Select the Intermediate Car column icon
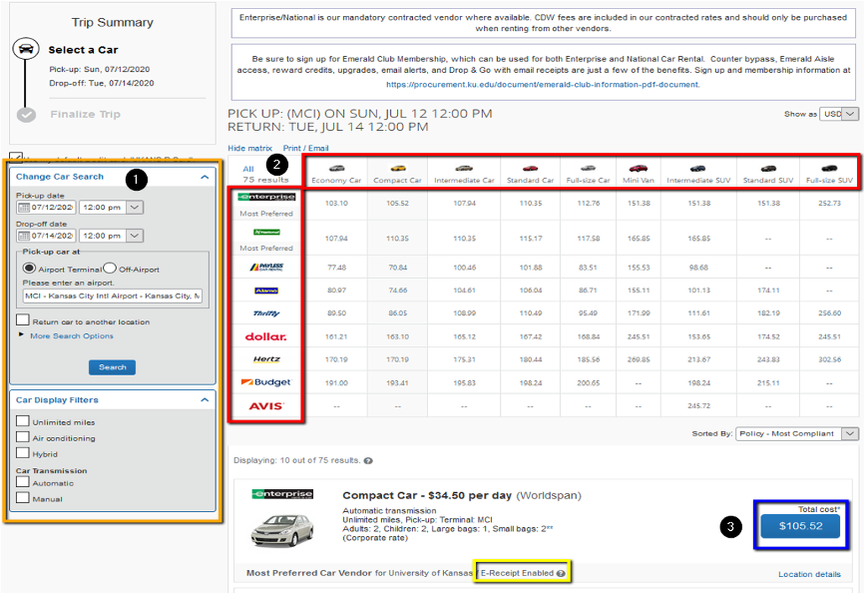Screen dimensions: 868x594 pos(464,168)
